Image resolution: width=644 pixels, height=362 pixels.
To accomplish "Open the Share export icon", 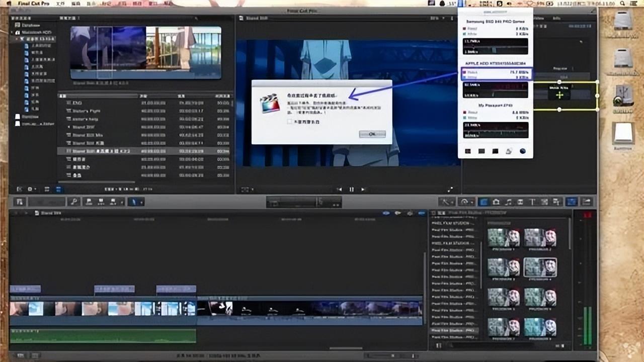I will [x=587, y=202].
